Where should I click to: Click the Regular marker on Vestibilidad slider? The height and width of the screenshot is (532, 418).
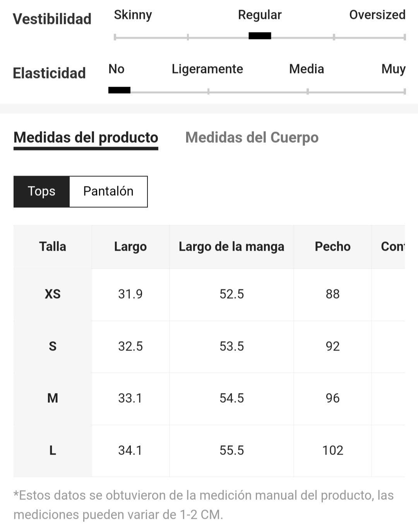(x=260, y=36)
